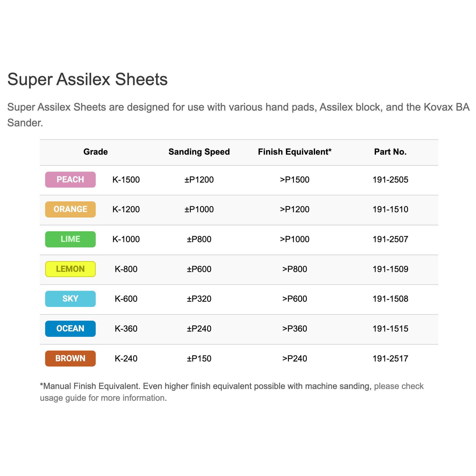
Task: Select the ±P320 sanding speed value
Action: [x=199, y=299]
